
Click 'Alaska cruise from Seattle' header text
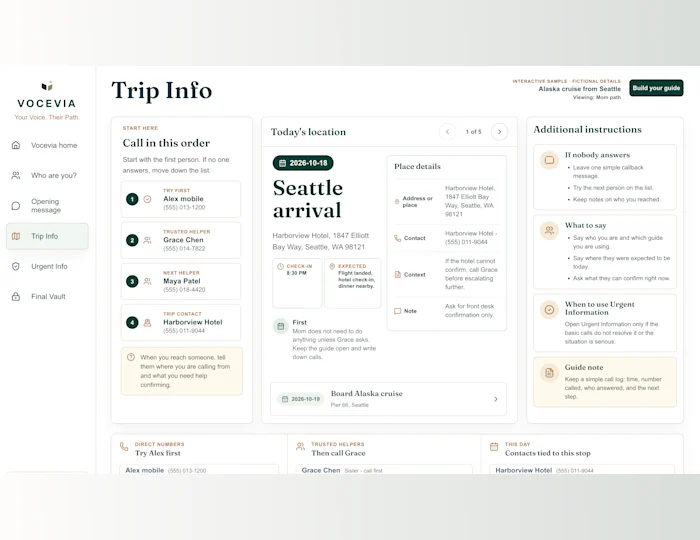tap(579, 89)
